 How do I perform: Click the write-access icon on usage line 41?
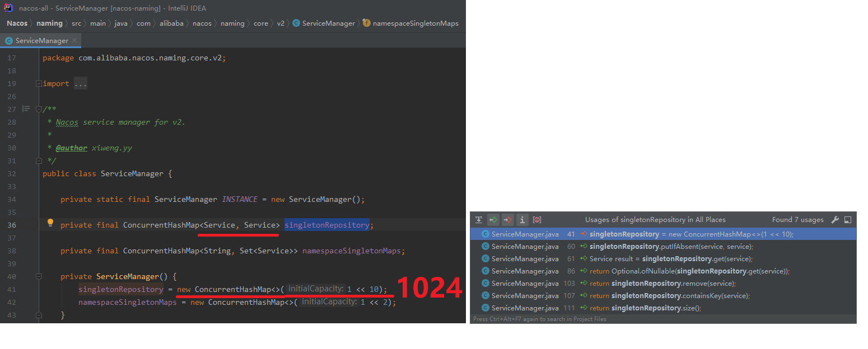click(584, 234)
